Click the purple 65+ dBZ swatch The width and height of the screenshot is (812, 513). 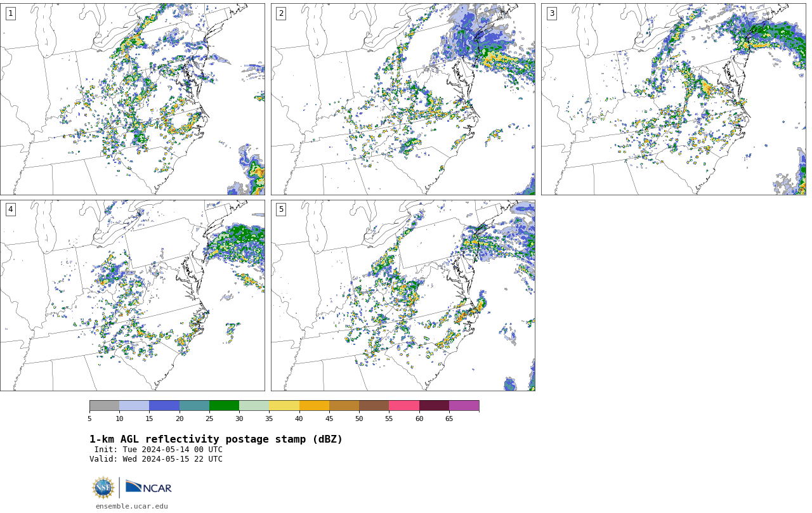coord(464,406)
